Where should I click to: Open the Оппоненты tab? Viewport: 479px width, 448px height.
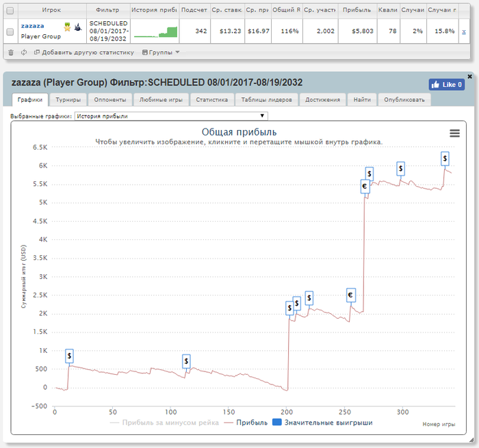point(110,100)
